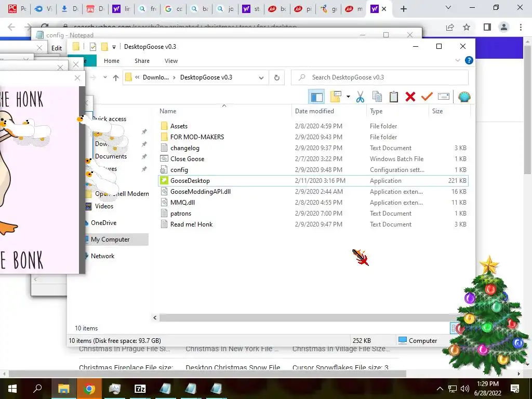This screenshot has width=532, height=399.
Task: Click the Copy toolbar icon
Action: point(377,97)
